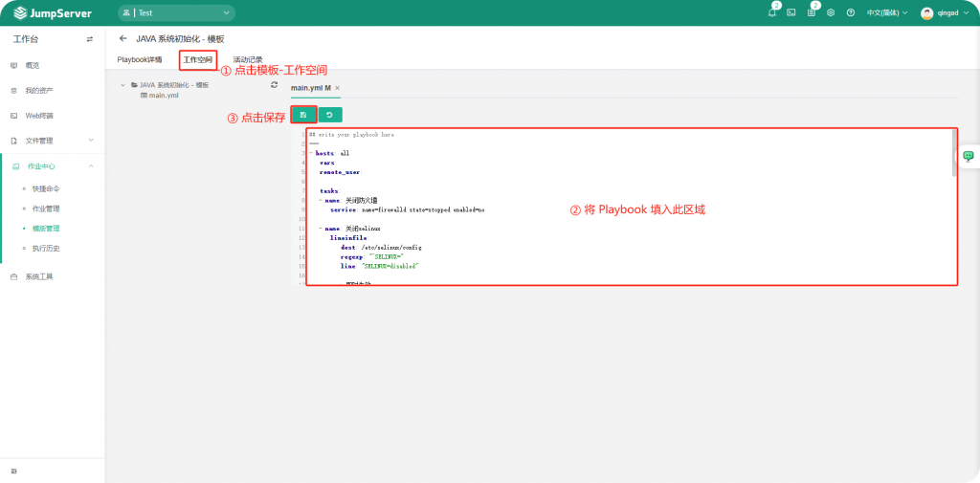Viewport: 980px width, 483px height.
Task: Click the view switch icon beside 工作台
Action: tap(89, 39)
